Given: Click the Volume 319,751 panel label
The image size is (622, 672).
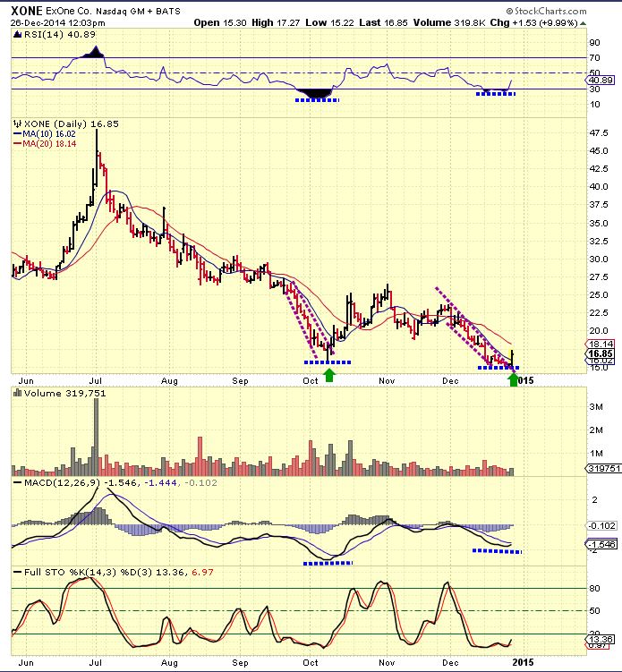Looking at the screenshot, I should 64,394.
